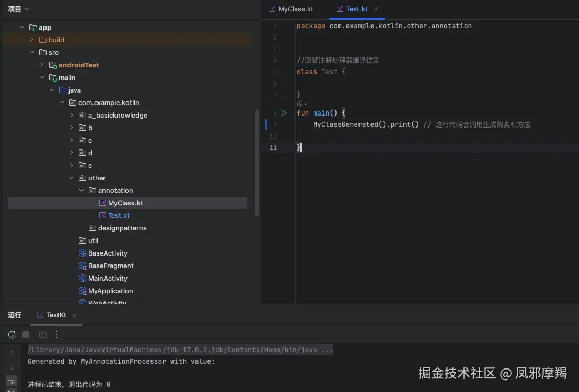The width and height of the screenshot is (579, 392).
Task: Collapse the app module node
Action: (22, 27)
